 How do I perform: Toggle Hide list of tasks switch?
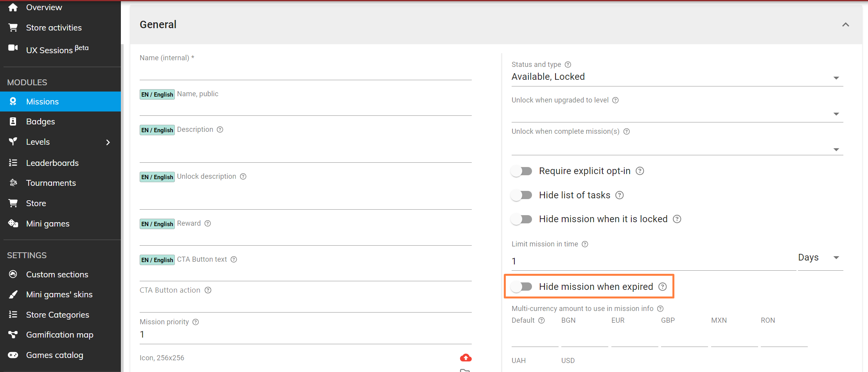point(522,195)
